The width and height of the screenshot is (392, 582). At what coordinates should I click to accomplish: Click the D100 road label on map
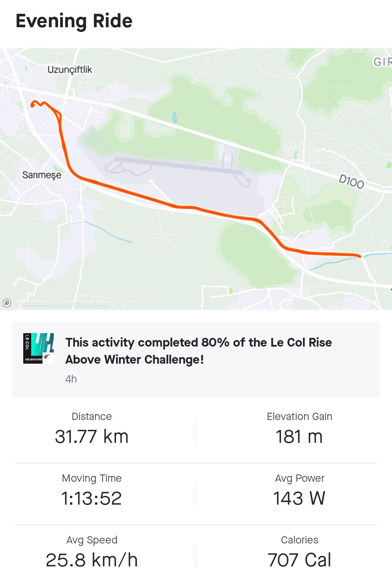351,181
